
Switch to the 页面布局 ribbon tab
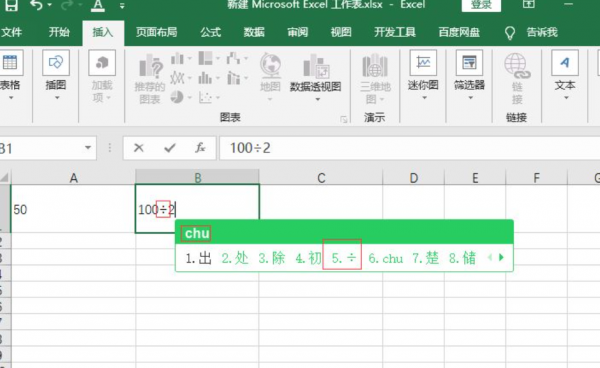(x=157, y=32)
